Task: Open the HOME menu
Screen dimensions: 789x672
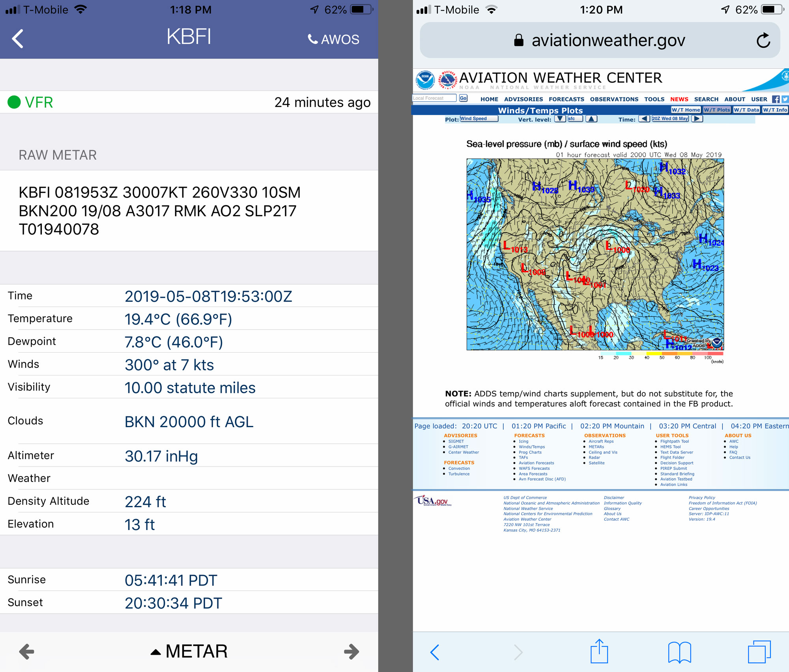Action: click(489, 99)
